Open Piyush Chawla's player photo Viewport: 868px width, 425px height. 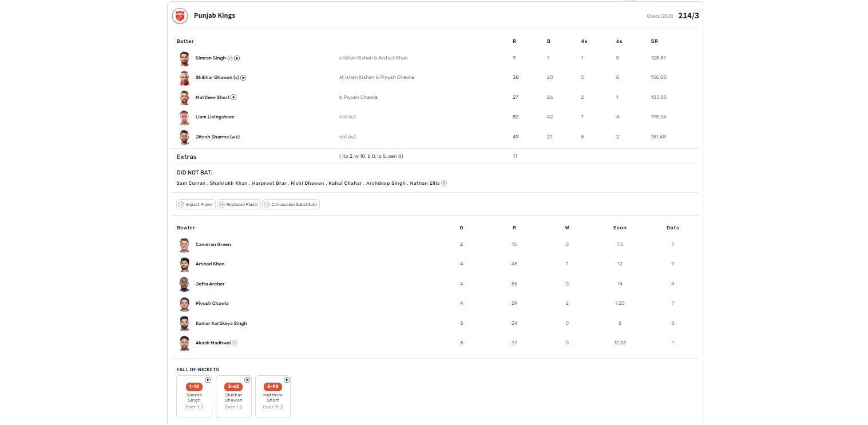pos(184,304)
